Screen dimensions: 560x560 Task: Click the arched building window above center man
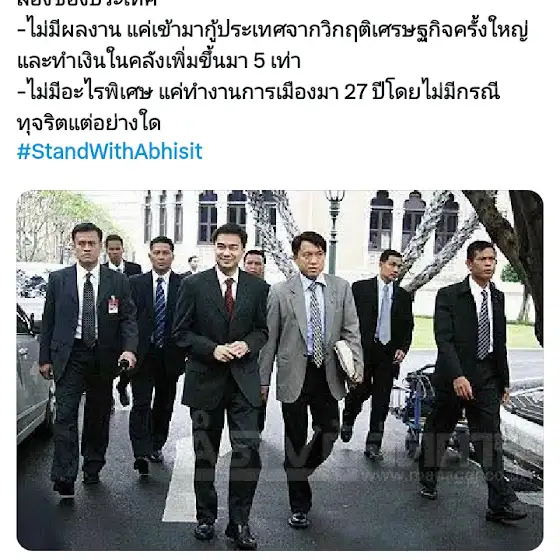(x=208, y=216)
